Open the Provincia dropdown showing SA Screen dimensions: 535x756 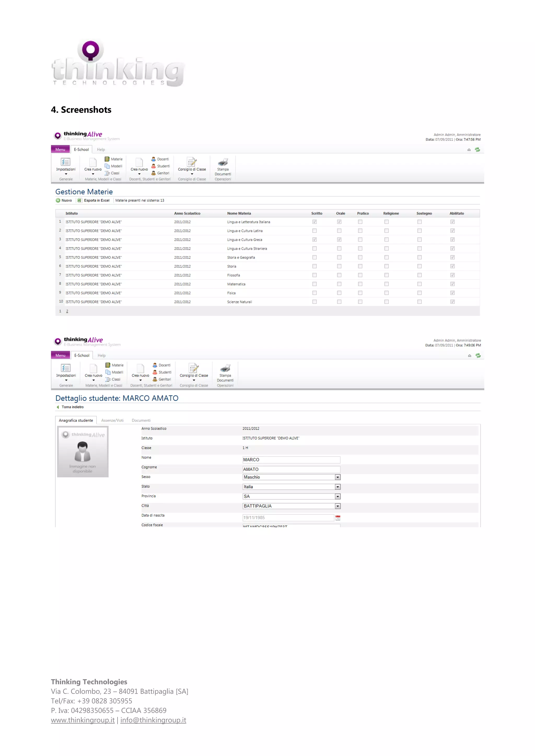(338, 497)
